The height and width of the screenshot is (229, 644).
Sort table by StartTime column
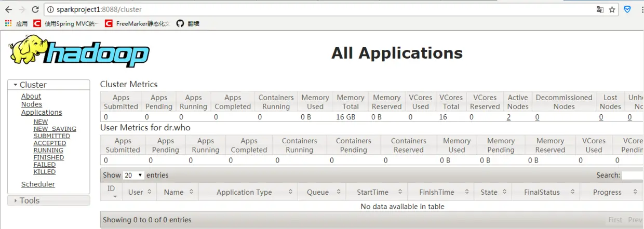click(377, 192)
